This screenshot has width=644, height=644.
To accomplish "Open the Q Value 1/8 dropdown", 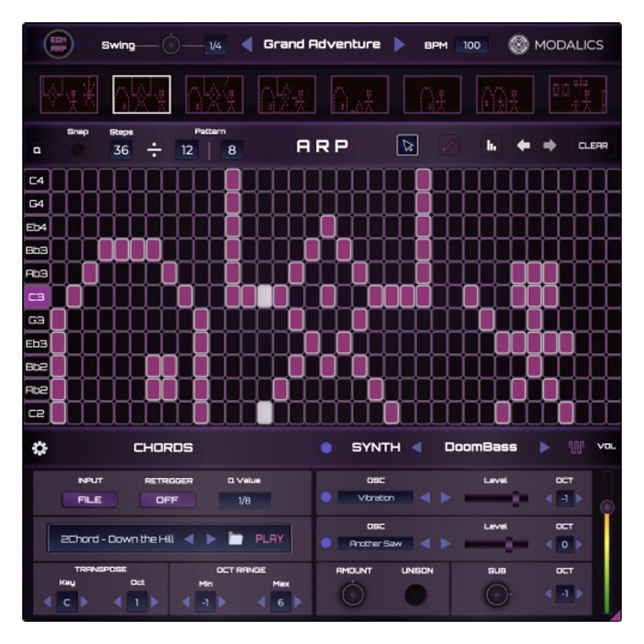I will click(x=244, y=500).
